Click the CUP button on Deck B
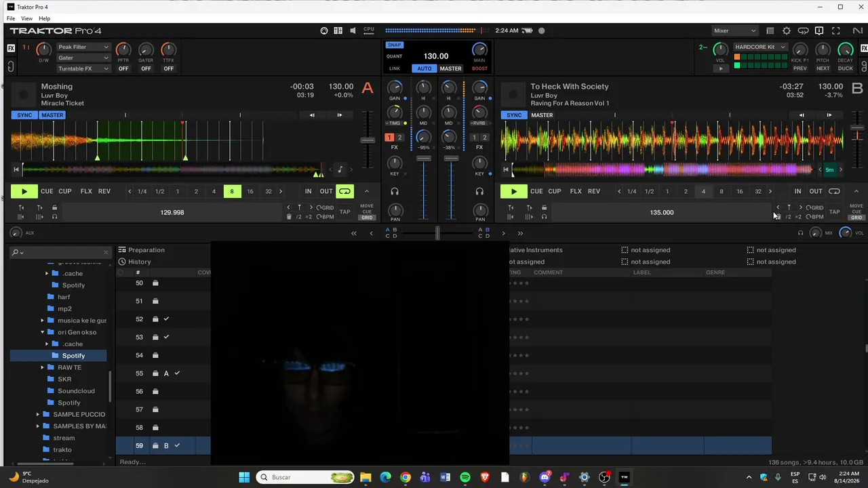 tap(555, 191)
